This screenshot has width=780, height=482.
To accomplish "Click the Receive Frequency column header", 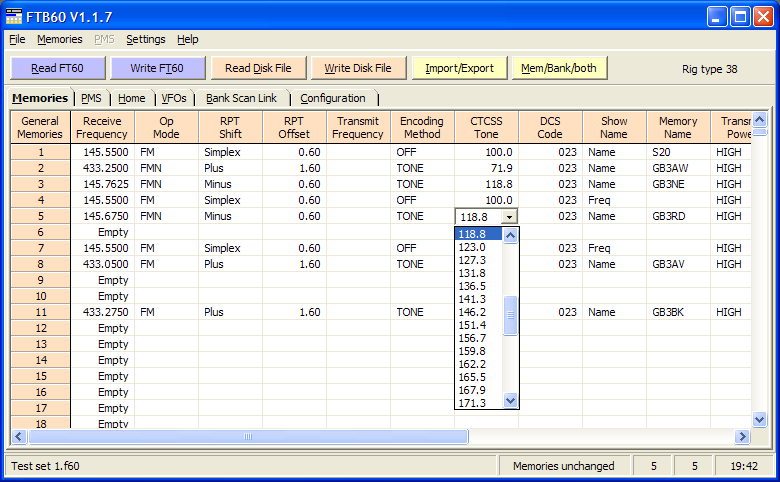I will (x=102, y=127).
